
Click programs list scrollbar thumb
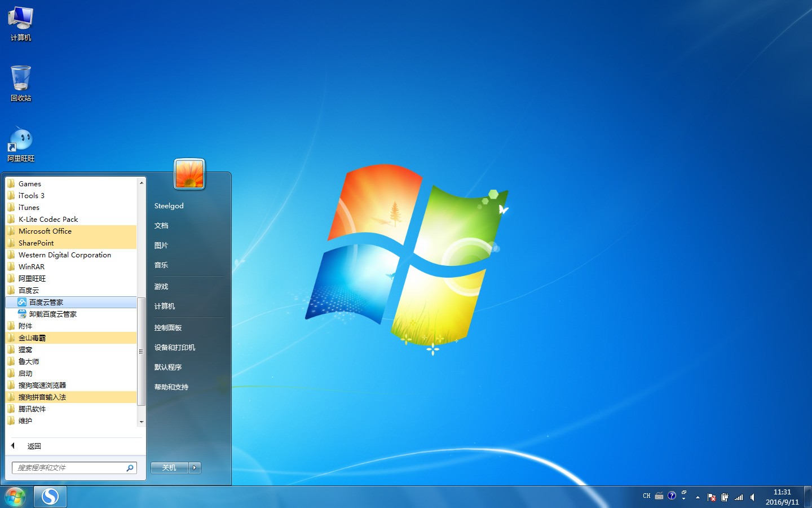pos(142,352)
